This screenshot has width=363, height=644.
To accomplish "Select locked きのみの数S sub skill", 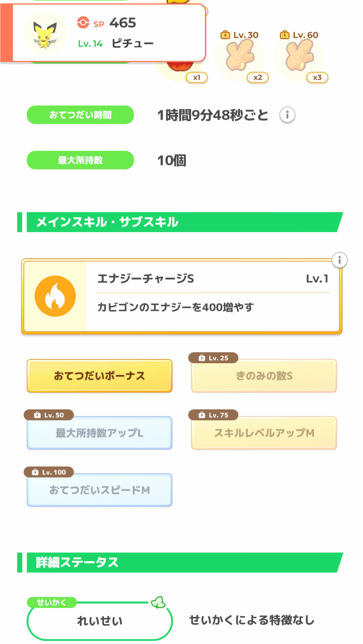I will (x=264, y=376).
